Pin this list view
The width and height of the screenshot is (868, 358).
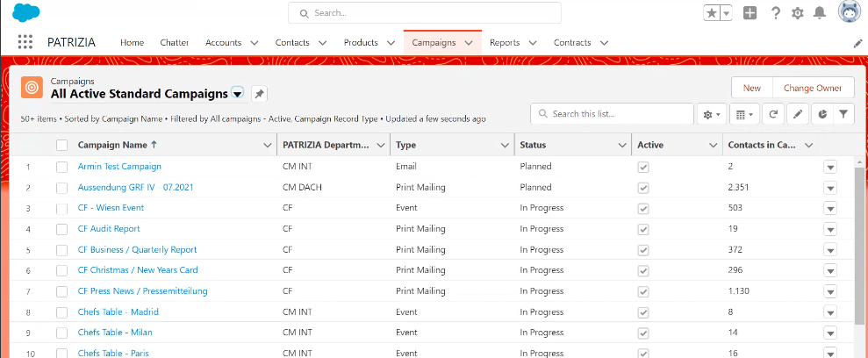click(x=259, y=94)
